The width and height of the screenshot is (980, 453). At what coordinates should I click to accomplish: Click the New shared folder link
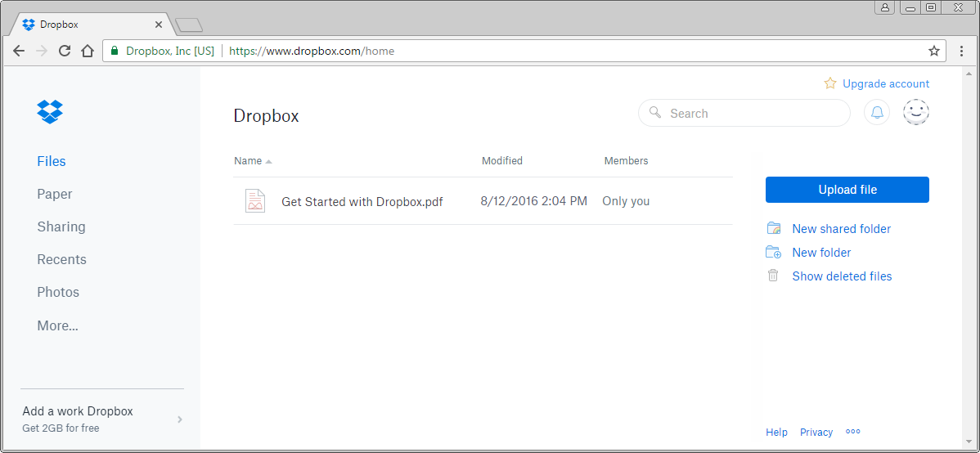(x=841, y=229)
